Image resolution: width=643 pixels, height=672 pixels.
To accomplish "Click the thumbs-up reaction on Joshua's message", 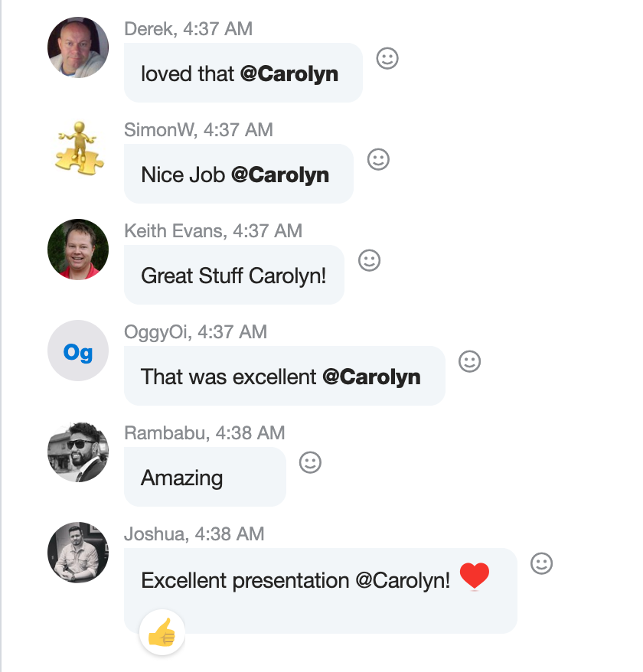I will click(162, 632).
